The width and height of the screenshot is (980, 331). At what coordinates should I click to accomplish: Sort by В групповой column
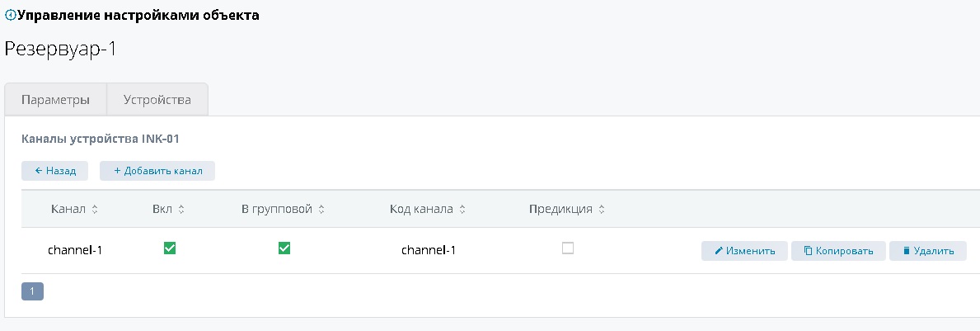click(x=321, y=210)
